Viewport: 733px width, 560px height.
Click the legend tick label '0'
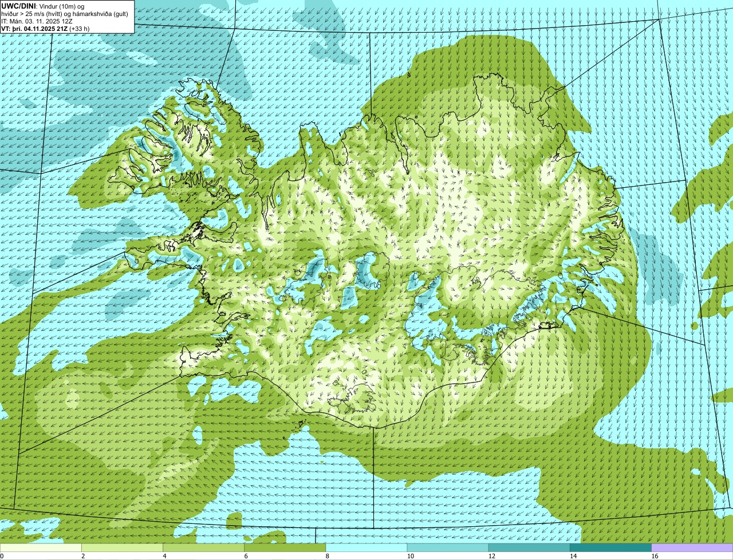(x=2, y=556)
